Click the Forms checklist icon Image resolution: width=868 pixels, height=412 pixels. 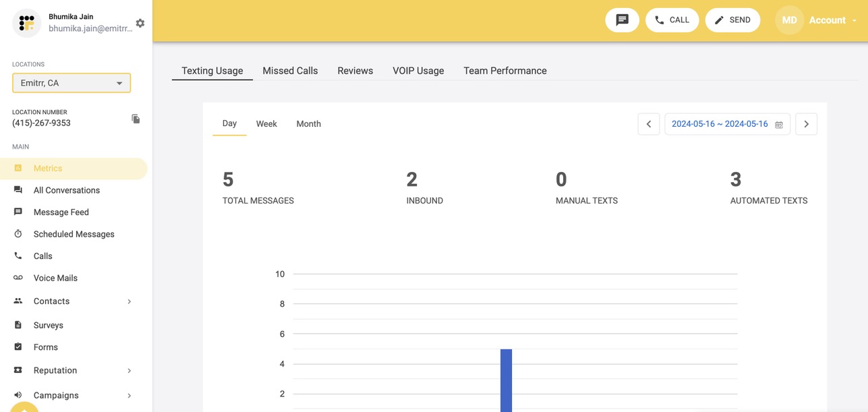18,347
